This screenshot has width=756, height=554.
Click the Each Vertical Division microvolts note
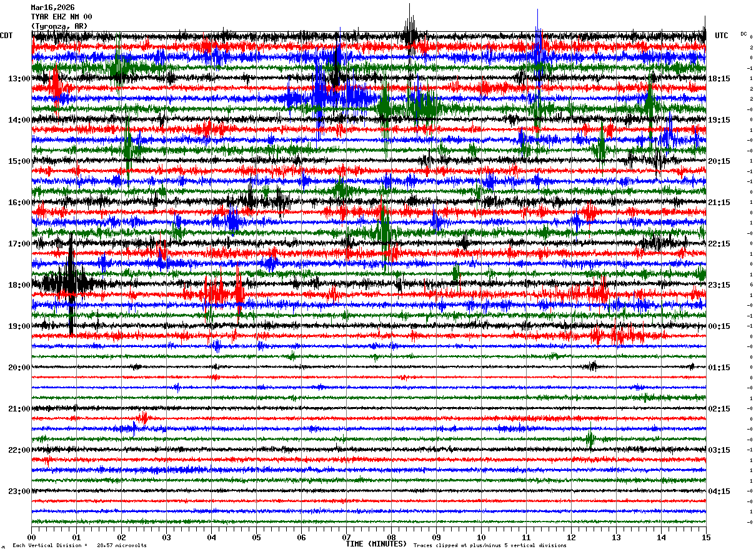tap(80, 545)
